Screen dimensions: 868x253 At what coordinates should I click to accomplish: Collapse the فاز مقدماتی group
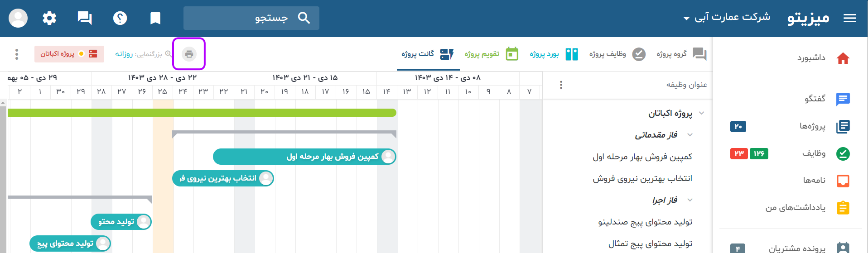click(690, 135)
